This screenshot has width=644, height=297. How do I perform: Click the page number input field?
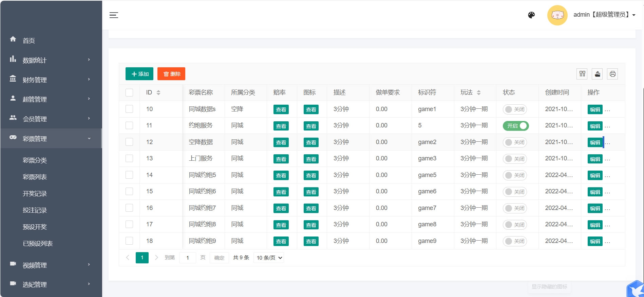[x=188, y=258]
